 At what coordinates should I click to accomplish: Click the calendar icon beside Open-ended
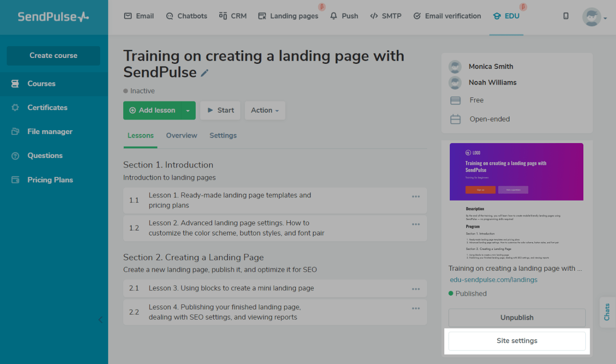coord(455,120)
